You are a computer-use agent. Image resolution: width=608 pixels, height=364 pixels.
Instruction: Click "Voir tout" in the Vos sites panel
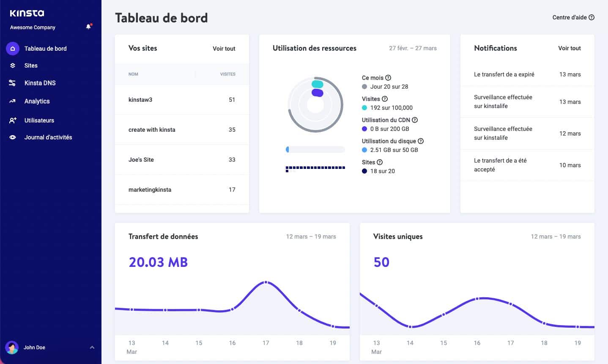click(x=224, y=49)
